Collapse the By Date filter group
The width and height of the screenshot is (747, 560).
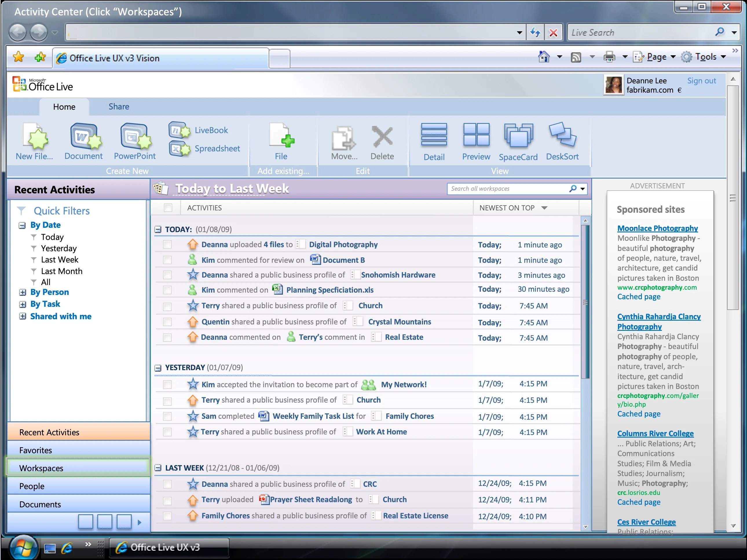(22, 225)
